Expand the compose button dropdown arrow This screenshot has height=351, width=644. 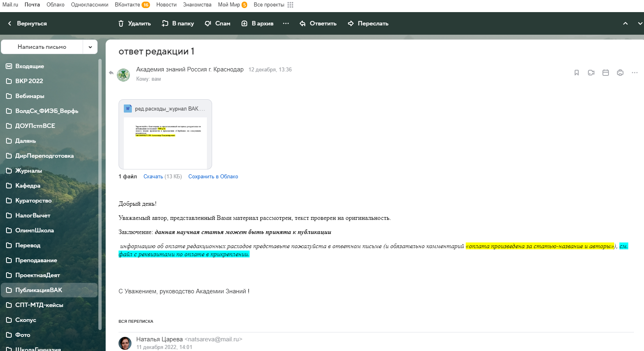tap(90, 47)
